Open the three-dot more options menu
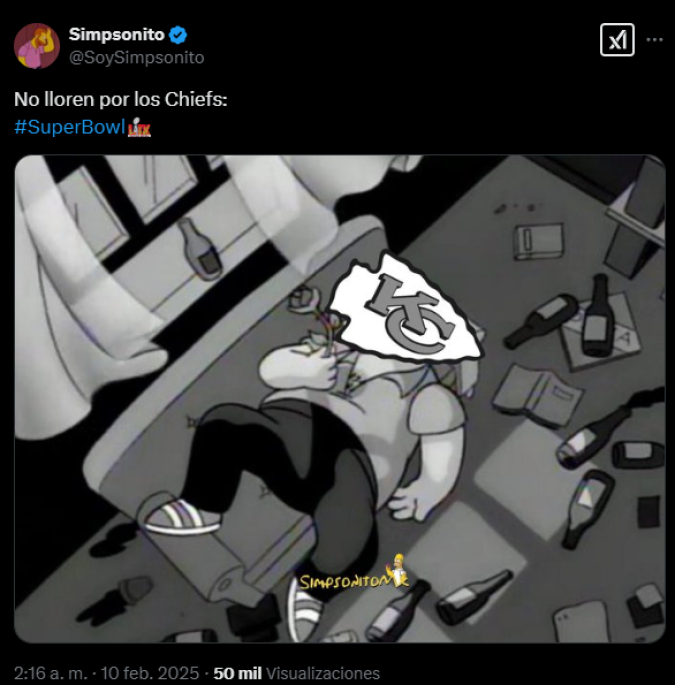 point(655,40)
